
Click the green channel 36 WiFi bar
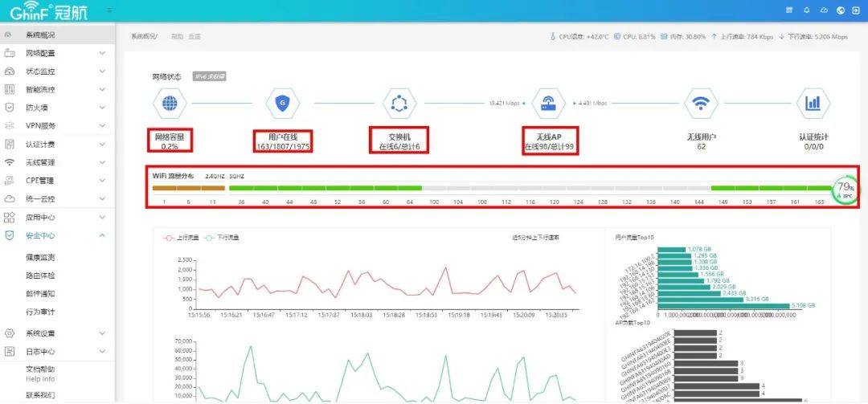(241, 188)
